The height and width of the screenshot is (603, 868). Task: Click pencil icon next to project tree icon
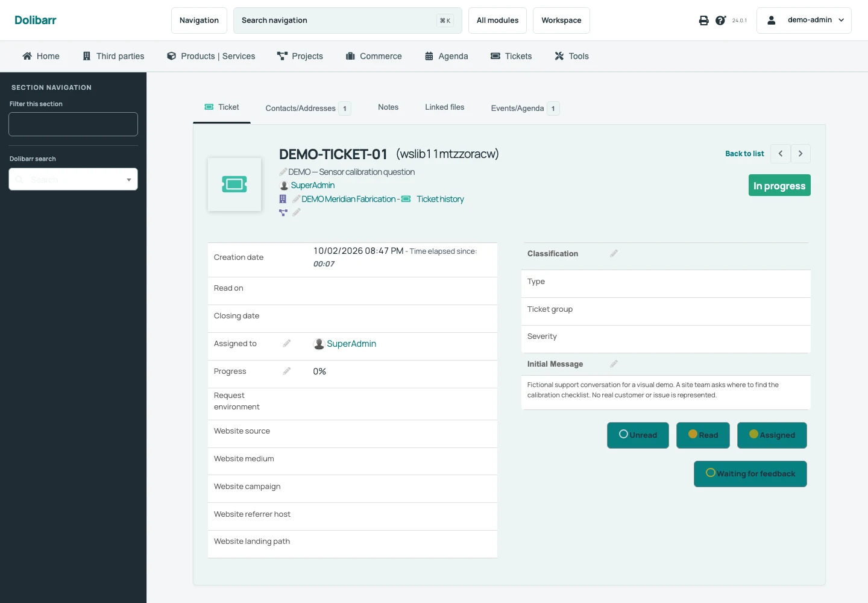[x=297, y=212]
